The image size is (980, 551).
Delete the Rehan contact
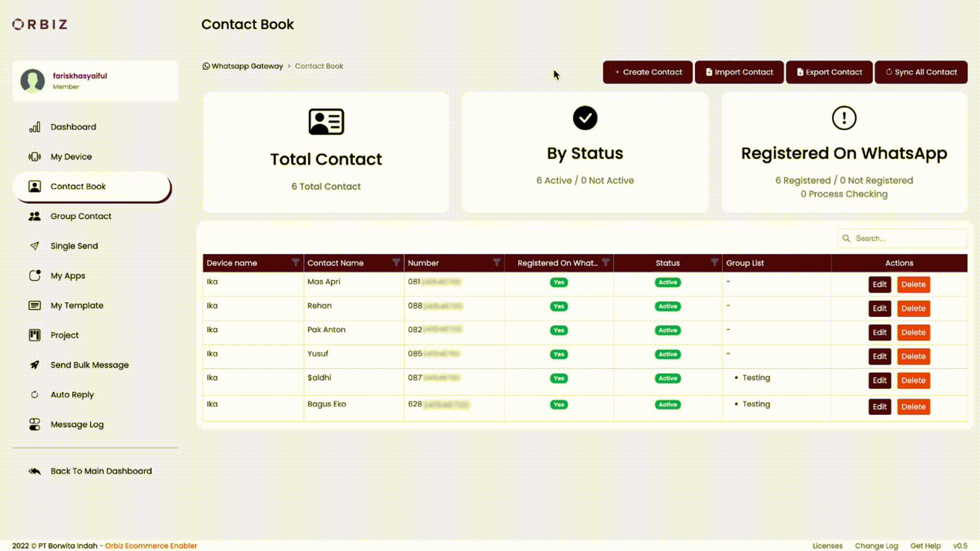tap(913, 308)
